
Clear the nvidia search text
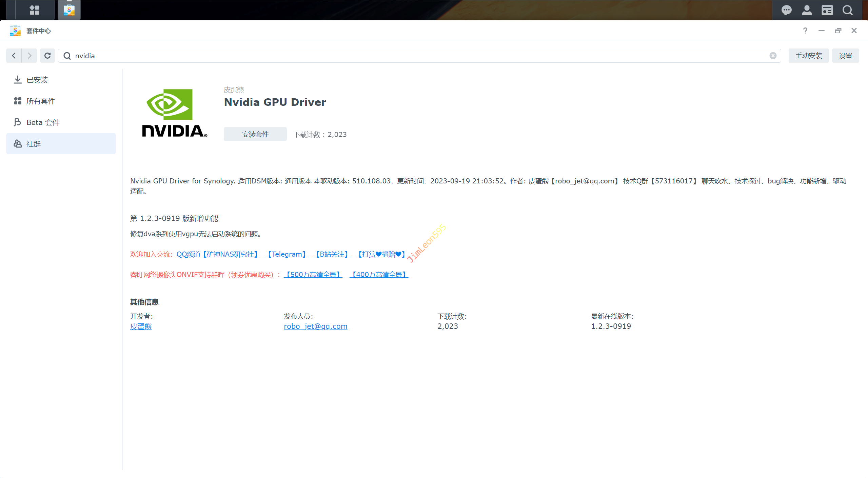tap(773, 56)
